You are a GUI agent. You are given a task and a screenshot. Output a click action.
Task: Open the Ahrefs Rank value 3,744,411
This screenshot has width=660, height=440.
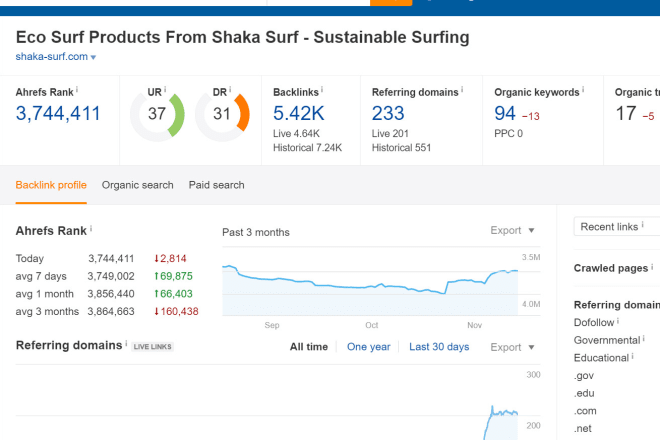[58, 113]
